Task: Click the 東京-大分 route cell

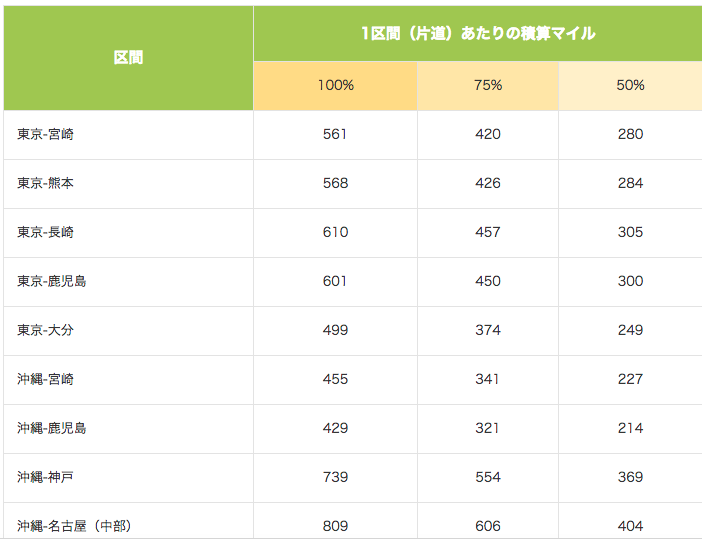Action: point(128,331)
